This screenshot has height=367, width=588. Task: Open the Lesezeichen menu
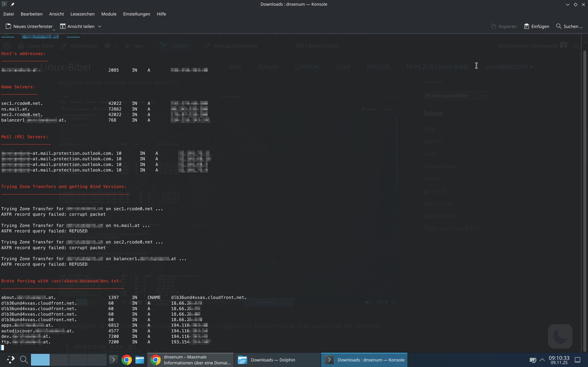(x=82, y=14)
